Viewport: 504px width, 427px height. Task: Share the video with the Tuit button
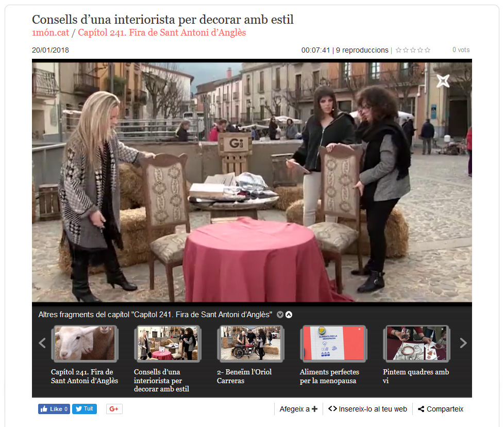[85, 409]
